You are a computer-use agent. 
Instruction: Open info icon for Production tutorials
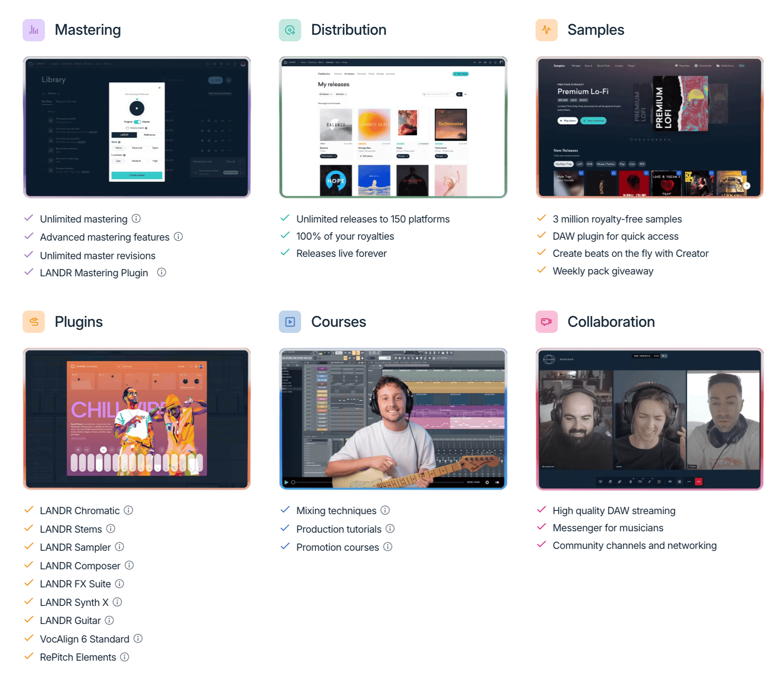(390, 529)
